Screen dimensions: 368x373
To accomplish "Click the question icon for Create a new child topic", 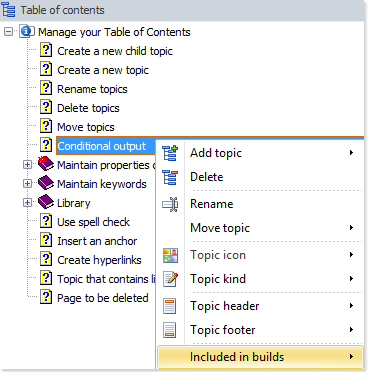I will tap(46, 50).
